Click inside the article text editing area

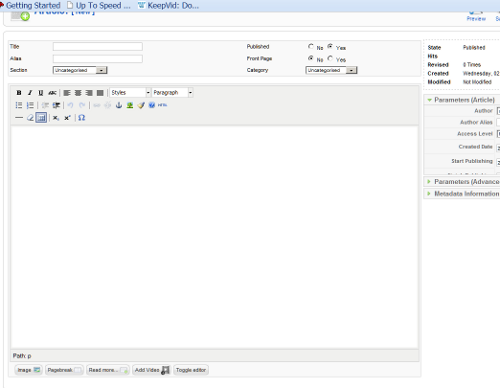(215, 237)
